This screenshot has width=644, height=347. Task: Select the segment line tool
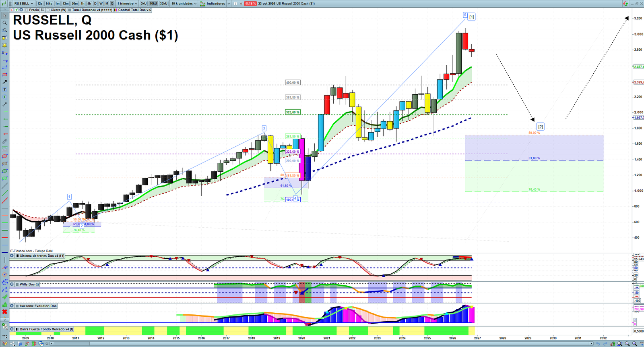tap(4, 104)
